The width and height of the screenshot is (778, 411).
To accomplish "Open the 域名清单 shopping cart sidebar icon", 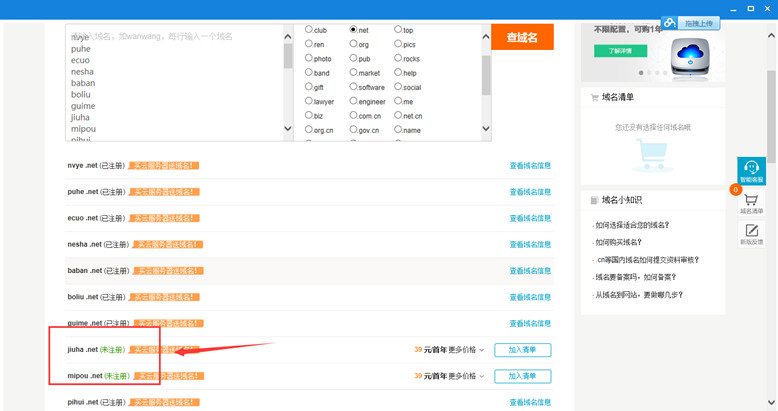I will click(751, 203).
